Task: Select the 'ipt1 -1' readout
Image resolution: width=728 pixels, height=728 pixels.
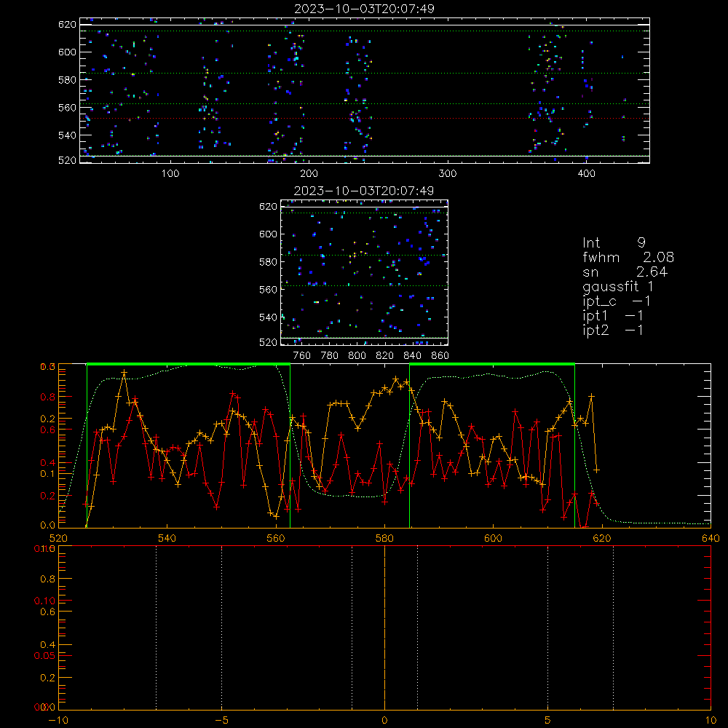Action: (x=613, y=316)
